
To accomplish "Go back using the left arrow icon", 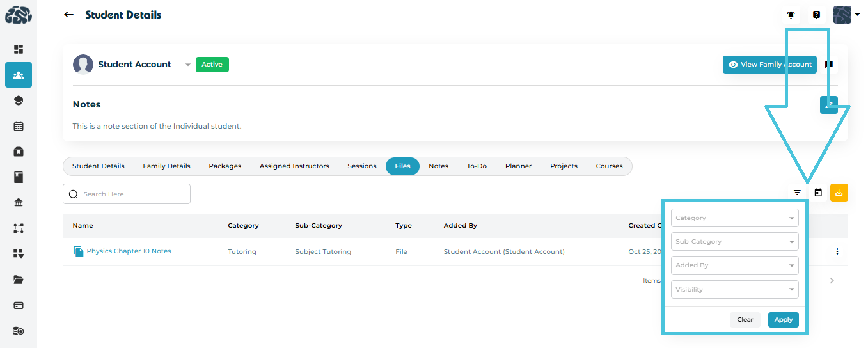I will (68, 15).
